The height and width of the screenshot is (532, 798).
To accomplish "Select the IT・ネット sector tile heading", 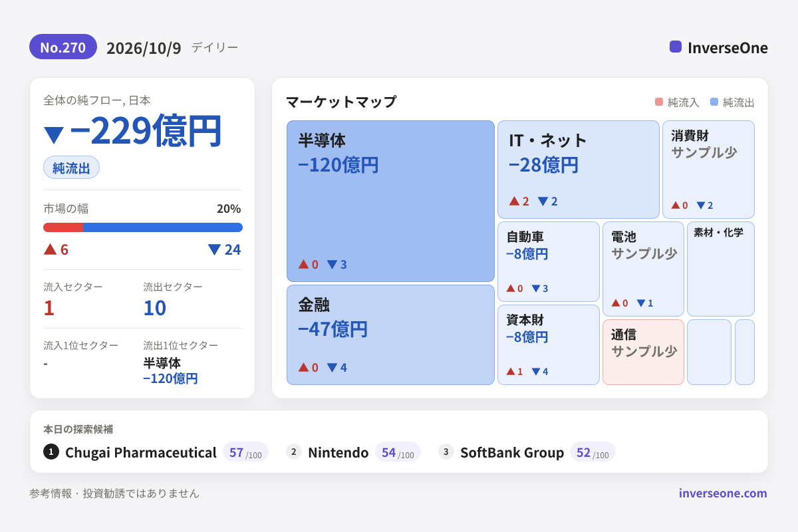I will point(548,140).
